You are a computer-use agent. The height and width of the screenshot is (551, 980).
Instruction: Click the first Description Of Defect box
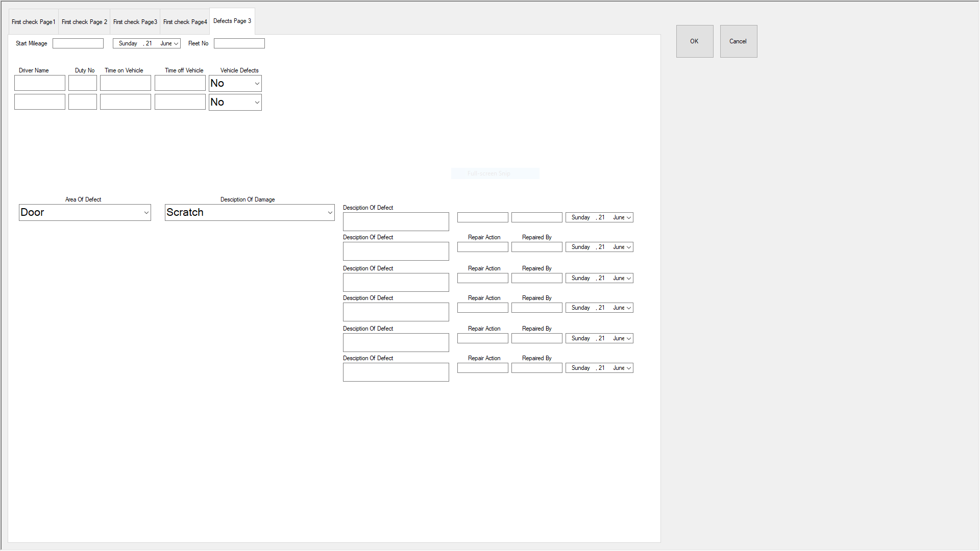coord(396,222)
